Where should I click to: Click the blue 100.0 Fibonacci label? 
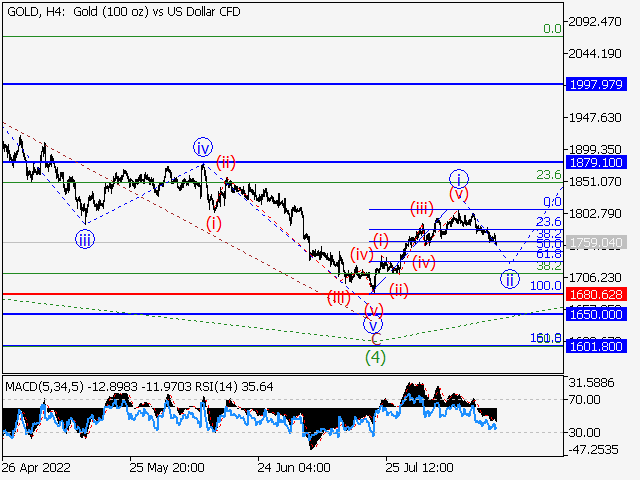coord(546,286)
